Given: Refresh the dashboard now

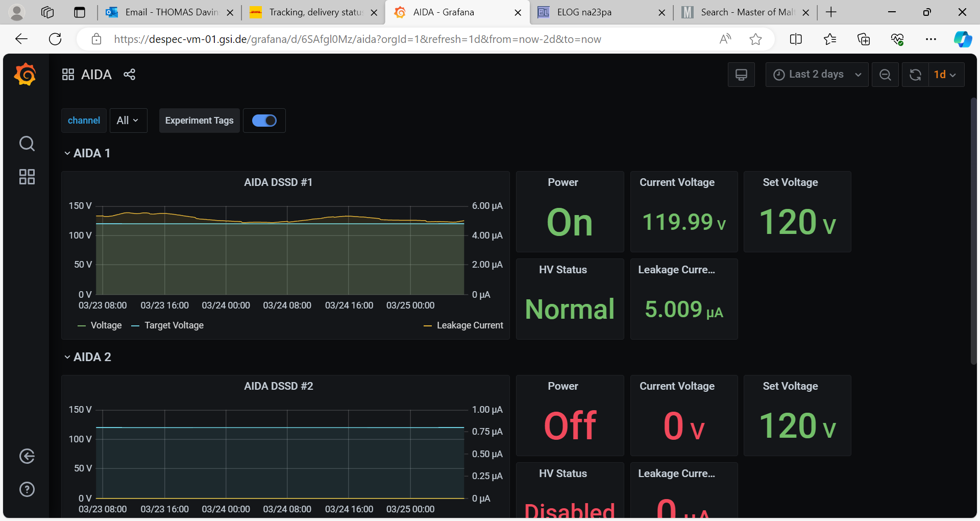Looking at the screenshot, I should click(915, 75).
